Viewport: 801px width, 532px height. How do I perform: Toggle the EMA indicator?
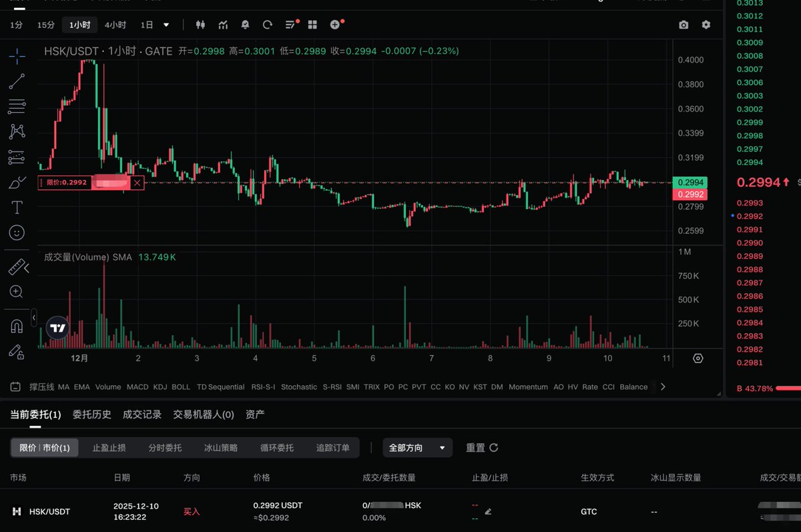click(82, 387)
